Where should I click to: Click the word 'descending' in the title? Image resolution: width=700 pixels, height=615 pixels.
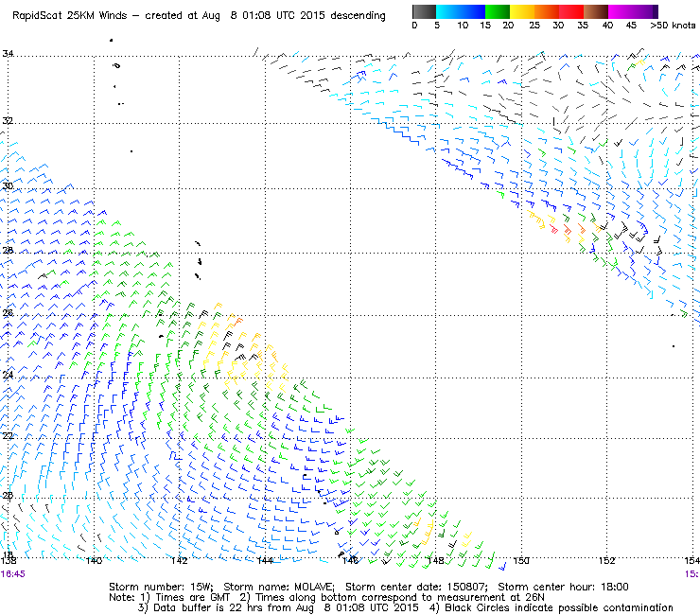click(x=358, y=16)
